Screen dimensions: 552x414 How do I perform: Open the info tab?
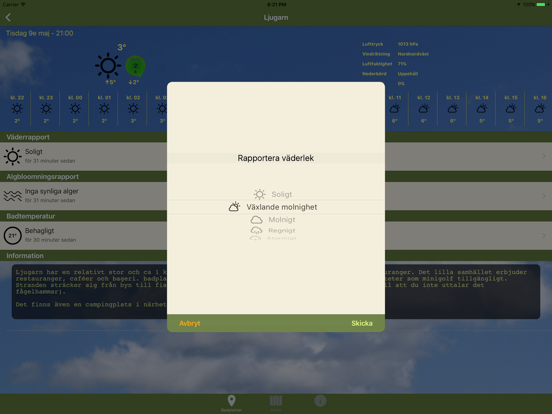[320, 401]
